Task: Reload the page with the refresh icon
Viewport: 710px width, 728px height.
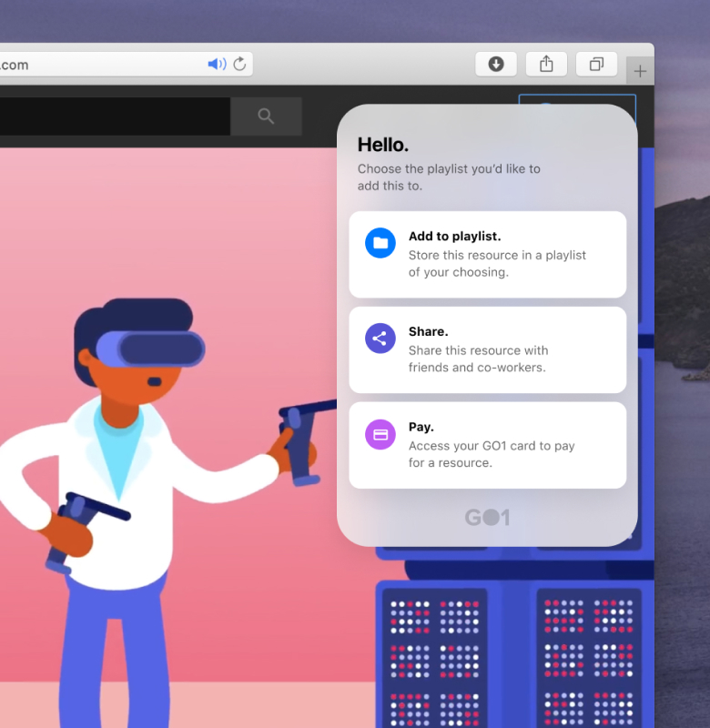Action: pyautogui.click(x=239, y=64)
